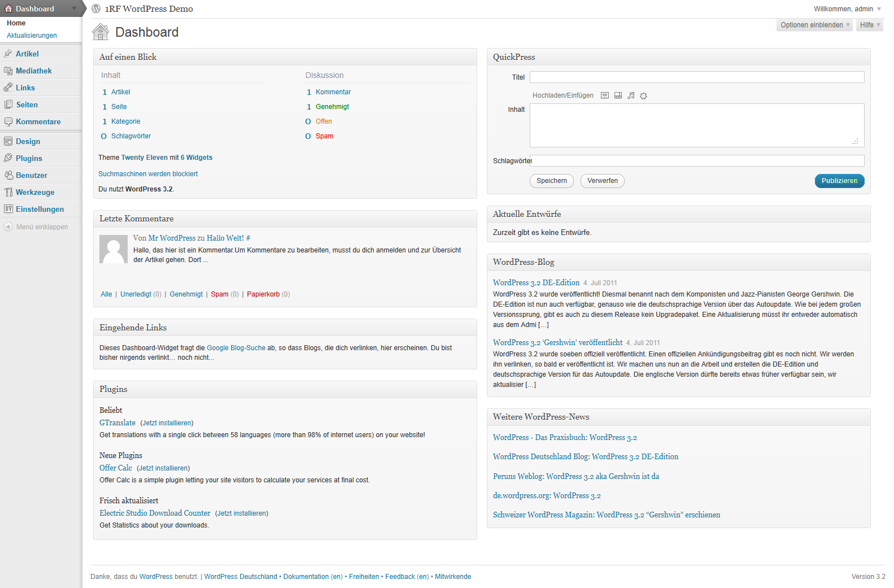
Task: Click the Publizieren button
Action: point(839,181)
